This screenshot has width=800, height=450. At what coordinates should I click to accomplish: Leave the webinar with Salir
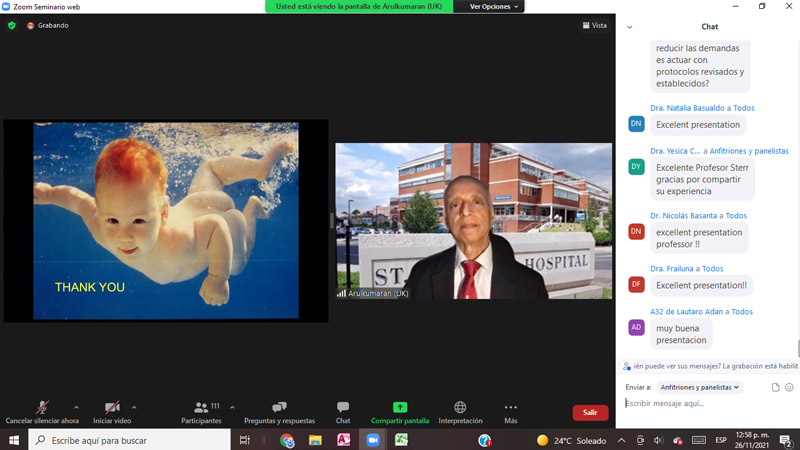(x=590, y=412)
